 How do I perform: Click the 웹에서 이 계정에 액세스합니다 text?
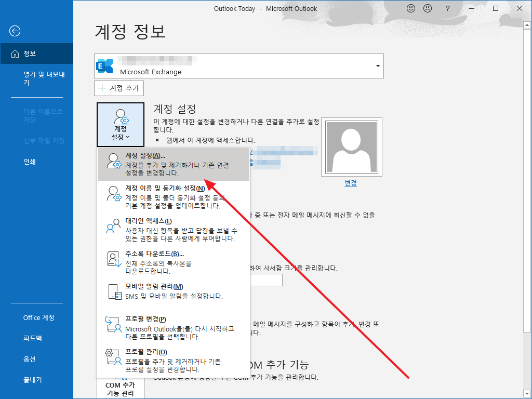pos(211,140)
